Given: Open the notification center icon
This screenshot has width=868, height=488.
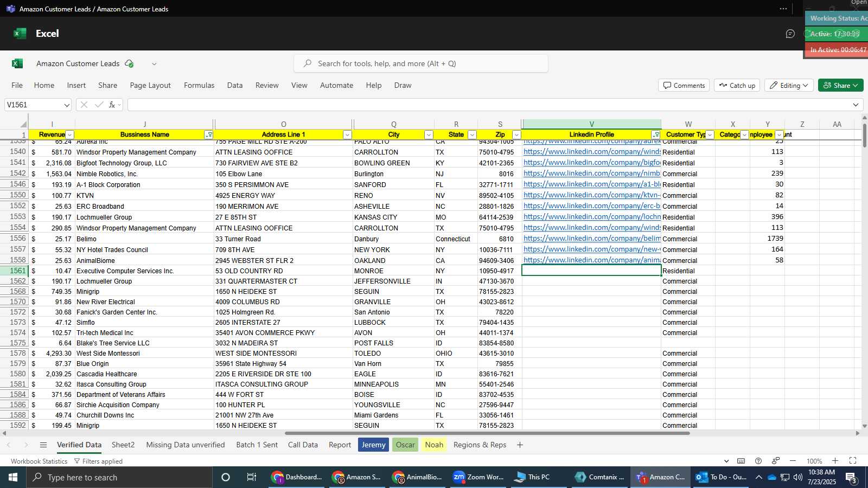Looking at the screenshot, I should [x=851, y=478].
